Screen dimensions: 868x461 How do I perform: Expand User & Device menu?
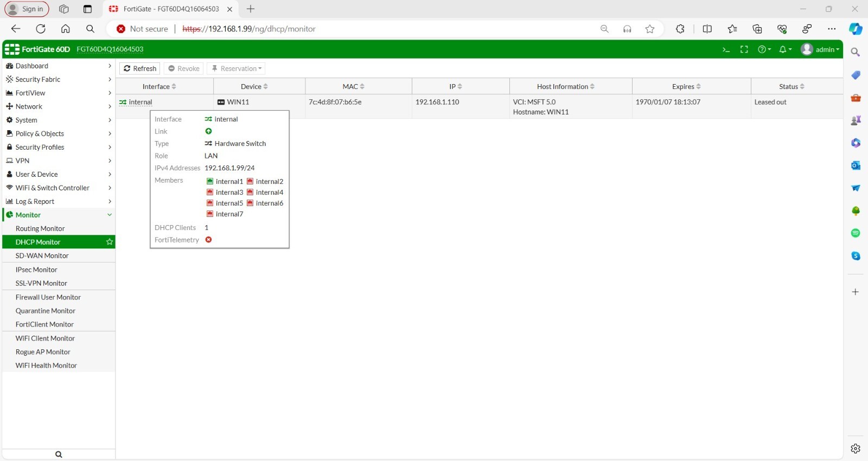click(59, 174)
